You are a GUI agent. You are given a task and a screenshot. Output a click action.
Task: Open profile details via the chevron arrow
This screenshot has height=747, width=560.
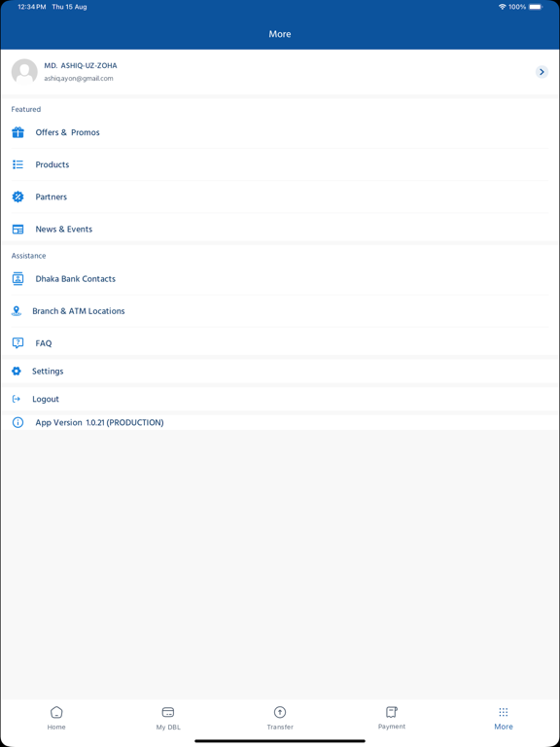[x=542, y=72]
